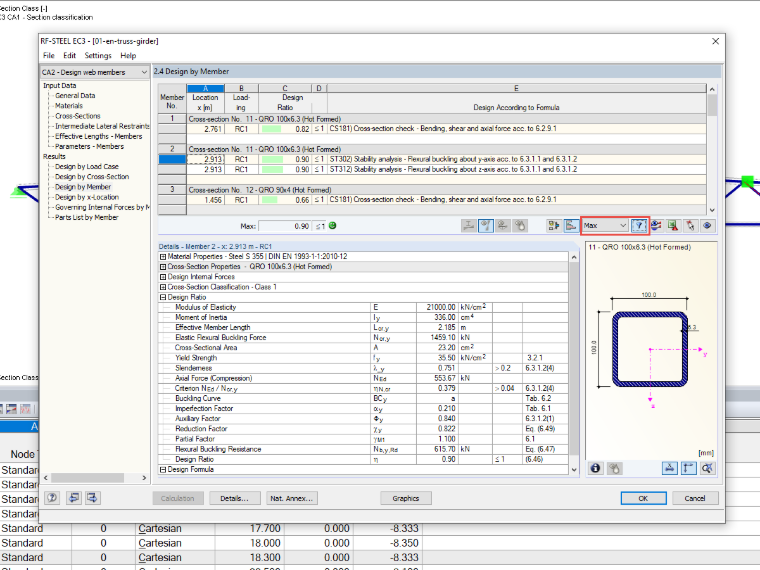Go to the previous table window icon

point(74,498)
